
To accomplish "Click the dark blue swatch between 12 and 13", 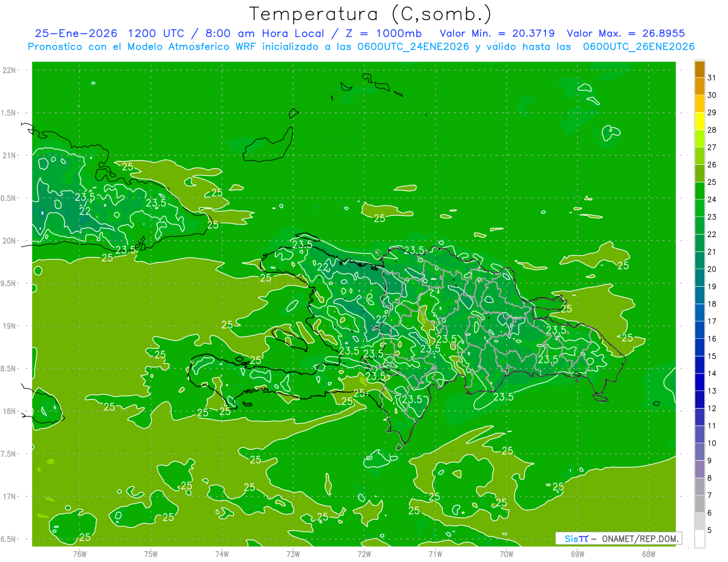I will [x=699, y=400].
